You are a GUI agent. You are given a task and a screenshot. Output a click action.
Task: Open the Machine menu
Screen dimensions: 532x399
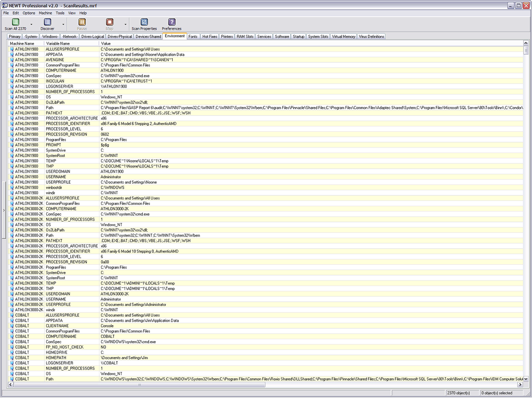[x=45, y=13]
